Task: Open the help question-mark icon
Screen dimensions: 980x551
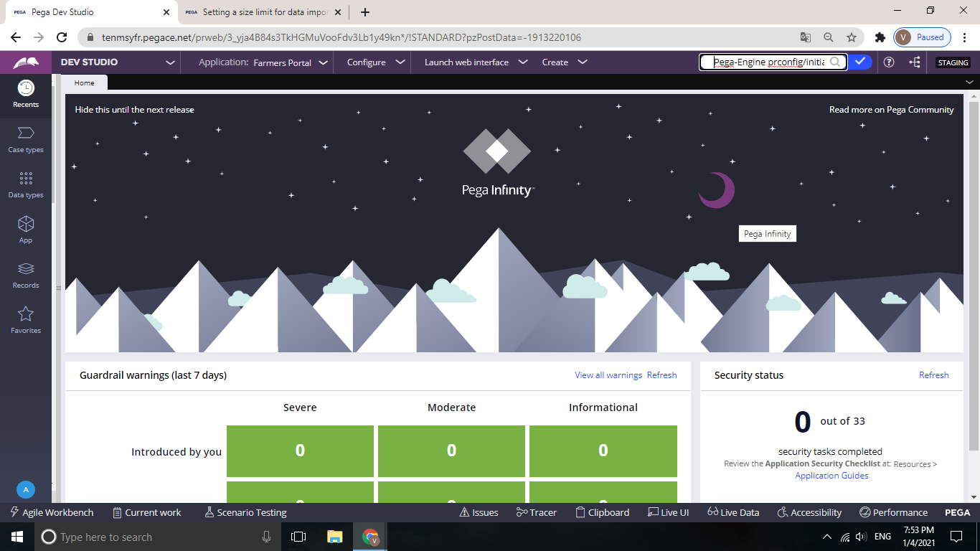Action: pos(889,62)
